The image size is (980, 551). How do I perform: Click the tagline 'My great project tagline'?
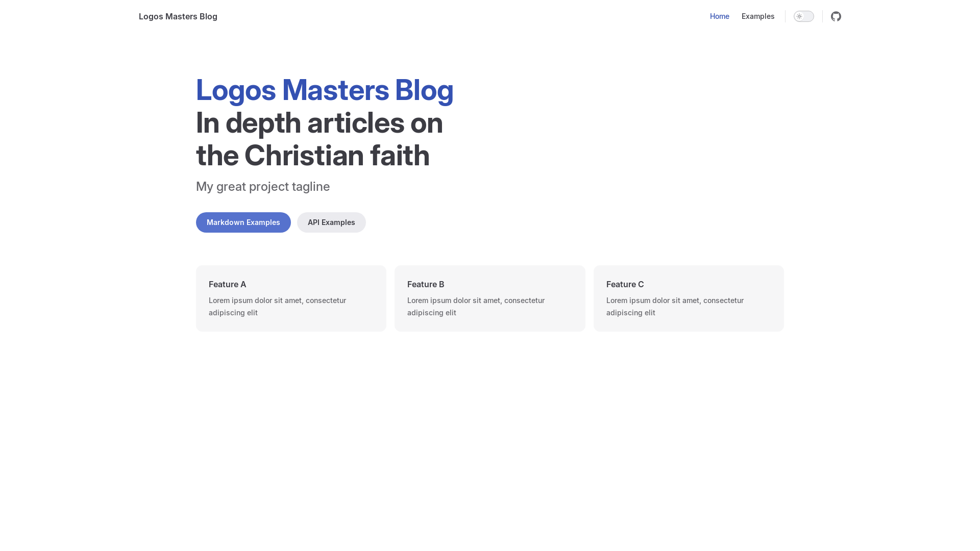pos(263,187)
